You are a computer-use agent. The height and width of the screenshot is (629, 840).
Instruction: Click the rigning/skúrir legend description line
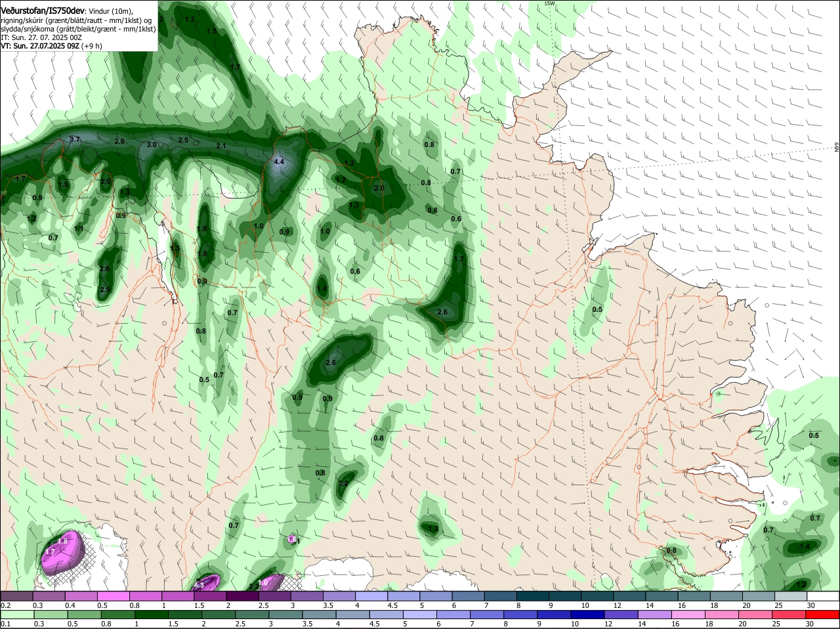pyautogui.click(x=76, y=20)
